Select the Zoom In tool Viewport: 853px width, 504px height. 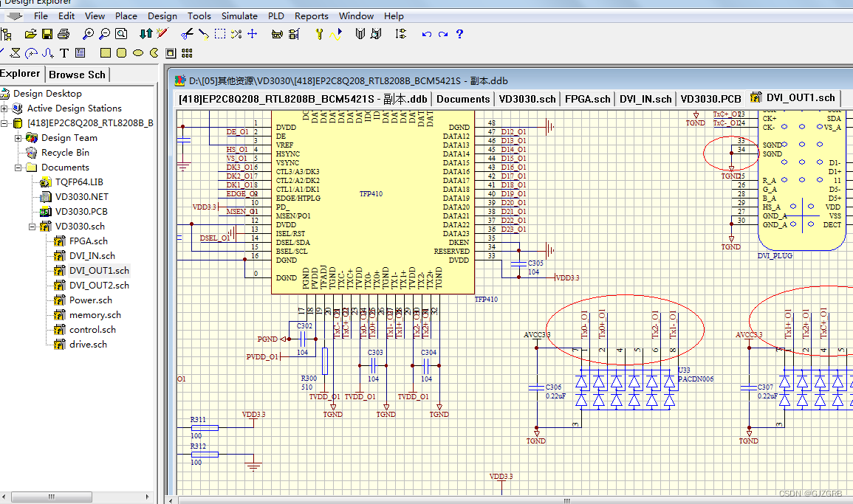coord(88,33)
